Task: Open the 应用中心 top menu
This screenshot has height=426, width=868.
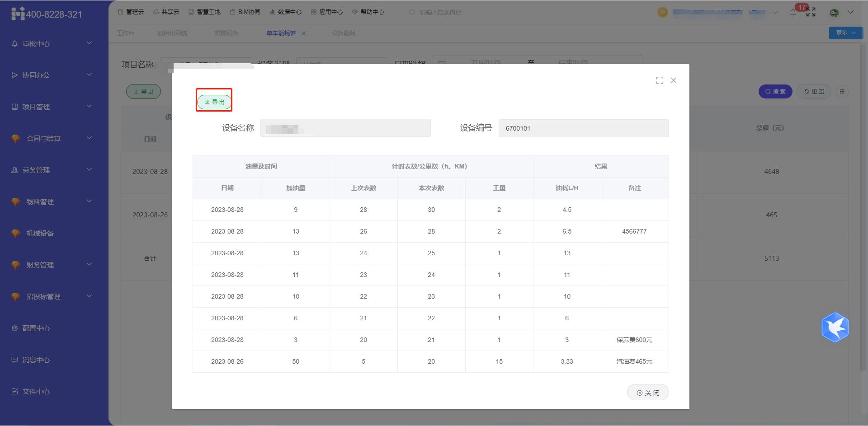Action: tap(327, 12)
